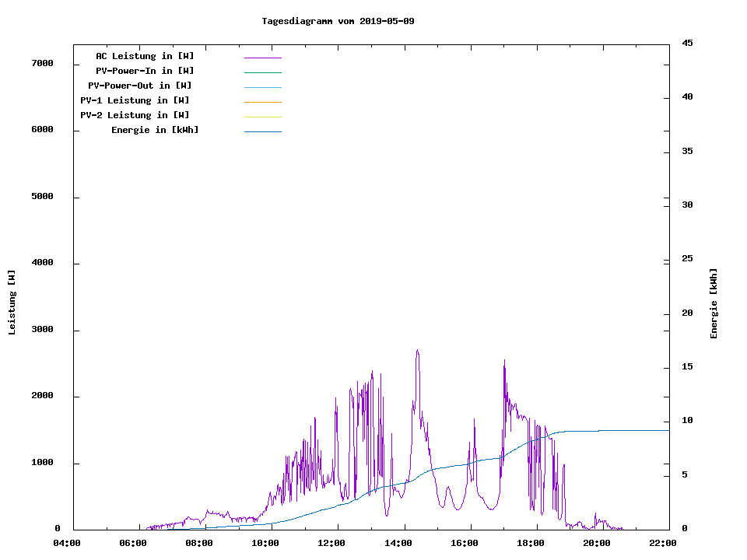Click the 04:00 time axis label
Viewport: 747px width, 560px height.
[67, 543]
